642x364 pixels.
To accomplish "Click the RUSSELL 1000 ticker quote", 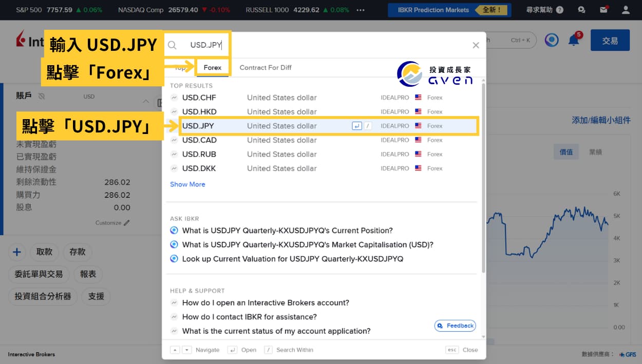I will [297, 10].
